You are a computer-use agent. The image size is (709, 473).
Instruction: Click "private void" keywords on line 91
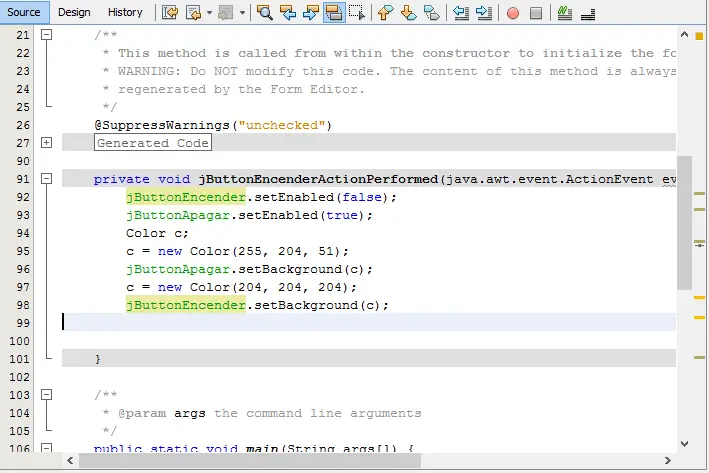tap(142, 179)
